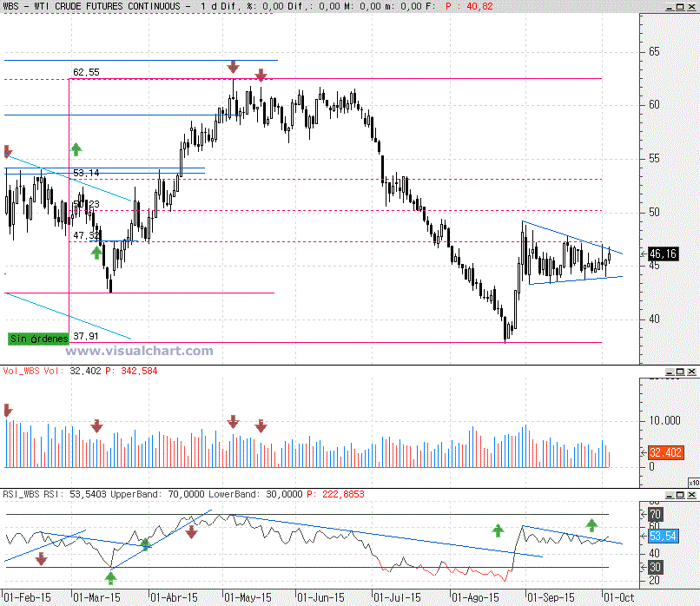Click the 62,55 price level label
Viewport: 700px width, 606px height.
pyautogui.click(x=86, y=72)
